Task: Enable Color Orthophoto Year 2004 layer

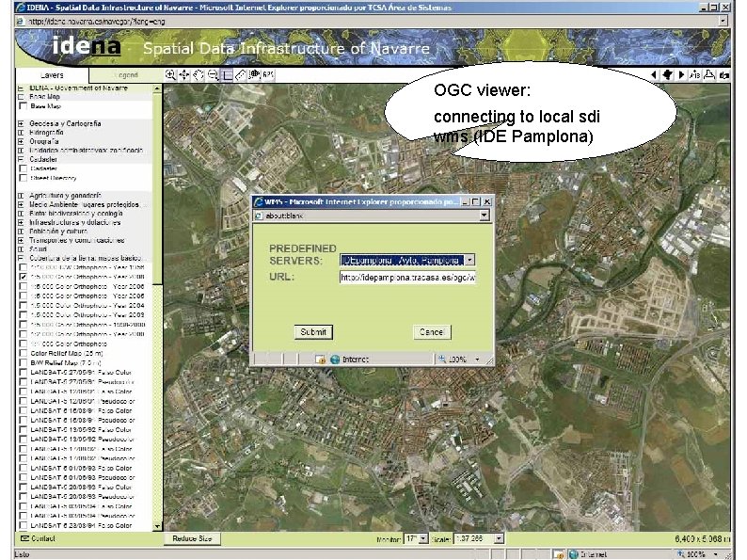Action: click(23, 305)
